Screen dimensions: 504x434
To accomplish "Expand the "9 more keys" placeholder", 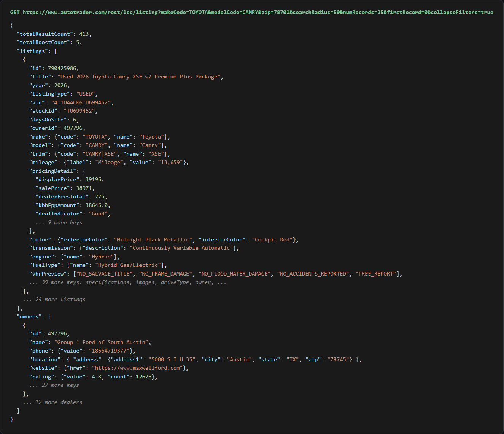I will click(x=59, y=222).
